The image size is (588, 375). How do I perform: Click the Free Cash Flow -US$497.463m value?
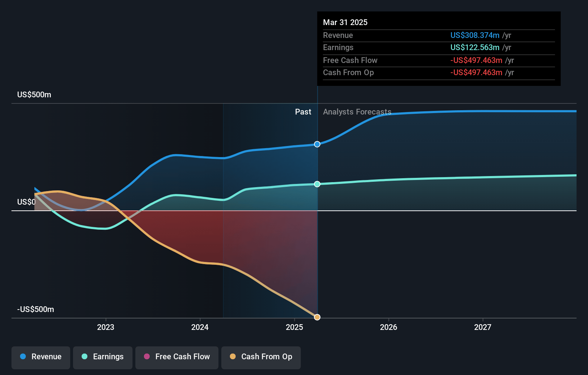476,60
